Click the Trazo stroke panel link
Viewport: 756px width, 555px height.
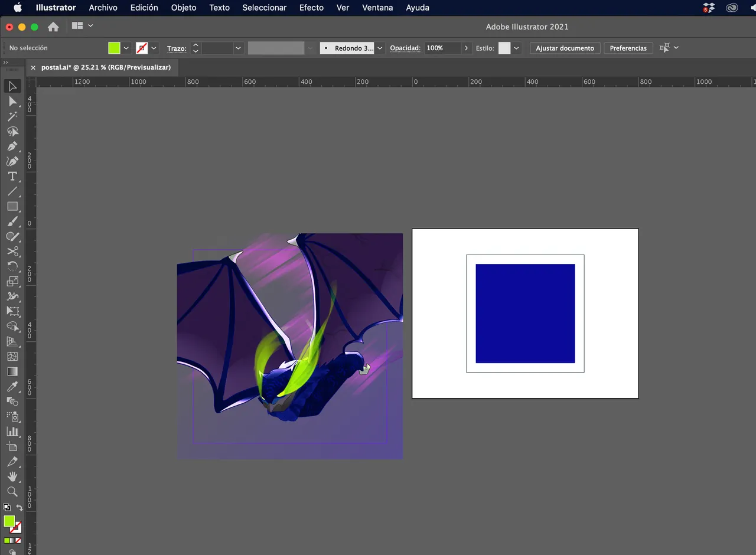tap(177, 48)
